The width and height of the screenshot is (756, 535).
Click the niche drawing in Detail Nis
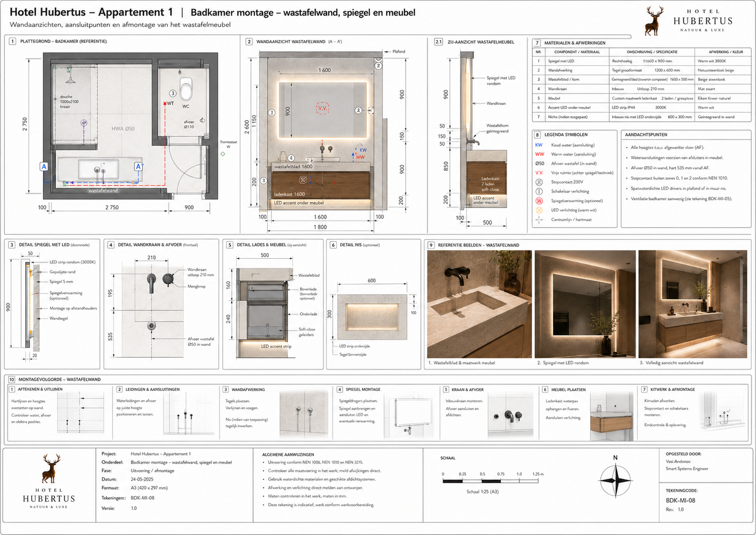pyautogui.click(x=372, y=317)
